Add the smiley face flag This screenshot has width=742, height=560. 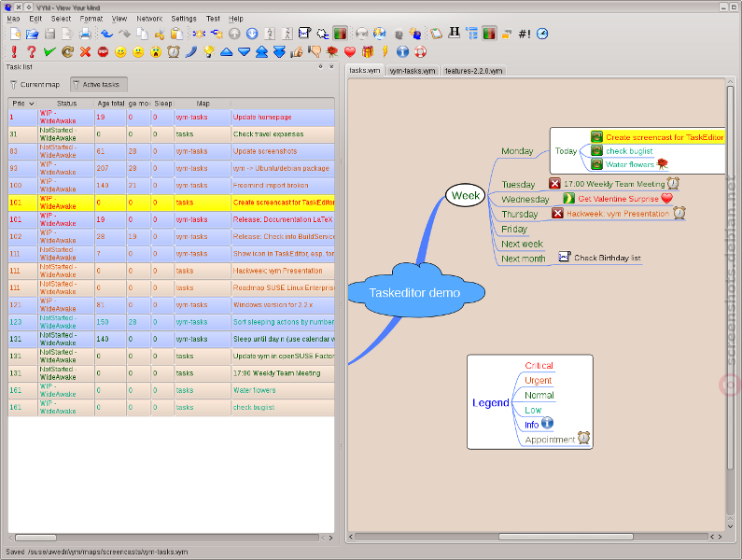(x=120, y=51)
